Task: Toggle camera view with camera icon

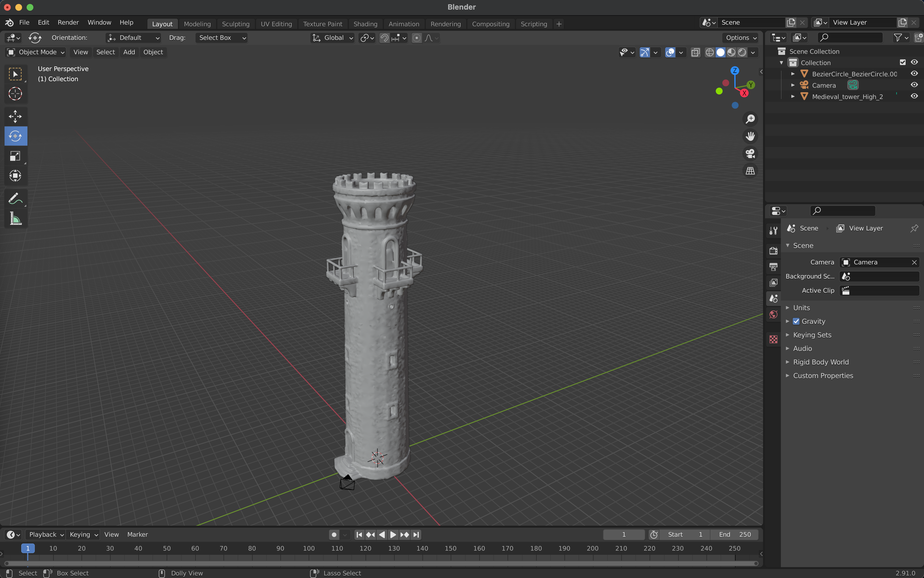Action: tap(750, 153)
